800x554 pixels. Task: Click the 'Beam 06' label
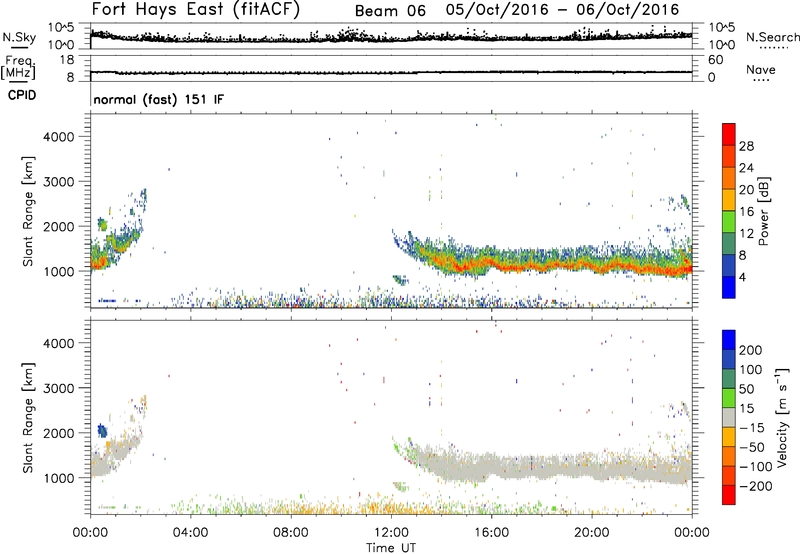pyautogui.click(x=390, y=11)
